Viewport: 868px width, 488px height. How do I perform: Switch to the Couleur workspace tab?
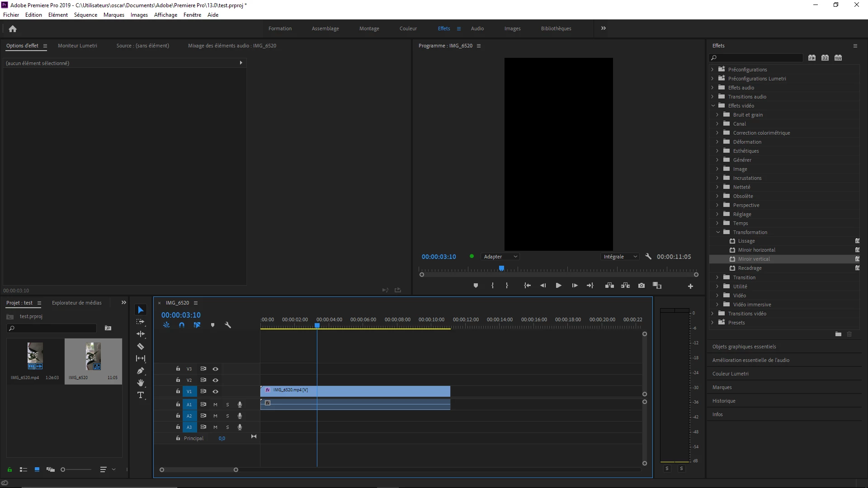tap(408, 28)
